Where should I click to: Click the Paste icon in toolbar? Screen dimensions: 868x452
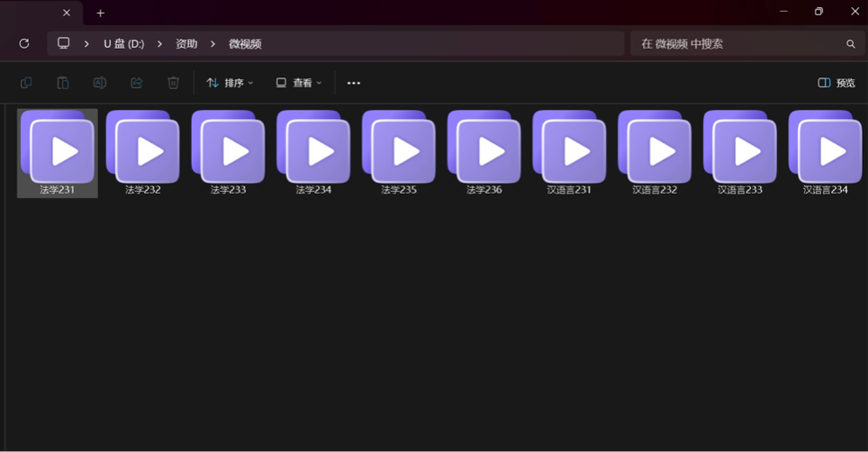point(63,83)
